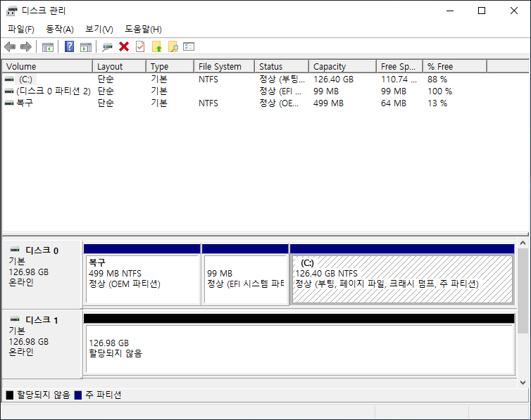Select the 99 MB EFI system partition block
The width and height of the screenshot is (531, 420).
pyautogui.click(x=246, y=279)
